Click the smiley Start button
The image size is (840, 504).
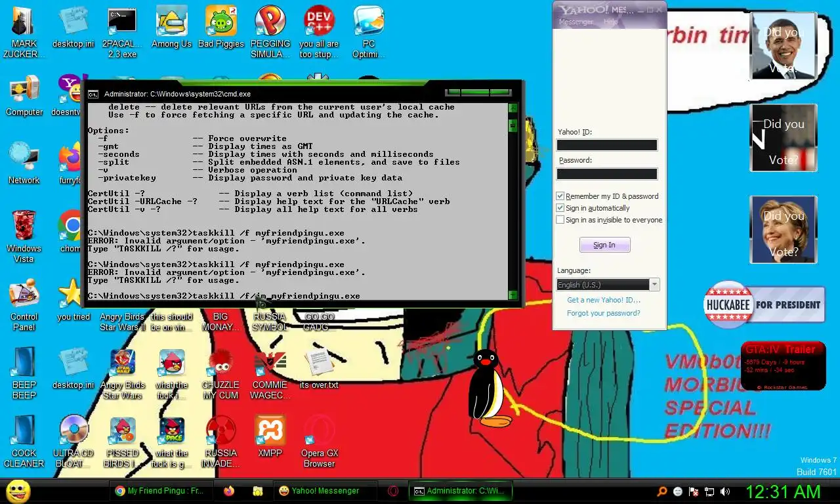pos(18,491)
